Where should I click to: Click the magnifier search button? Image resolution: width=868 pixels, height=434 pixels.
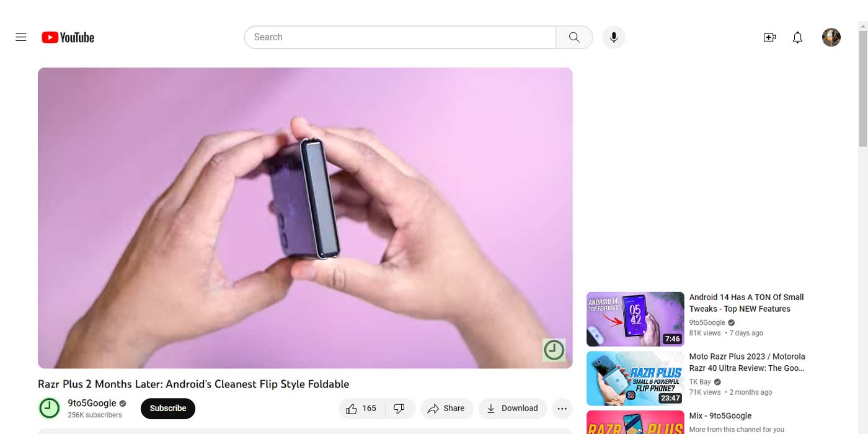[574, 37]
